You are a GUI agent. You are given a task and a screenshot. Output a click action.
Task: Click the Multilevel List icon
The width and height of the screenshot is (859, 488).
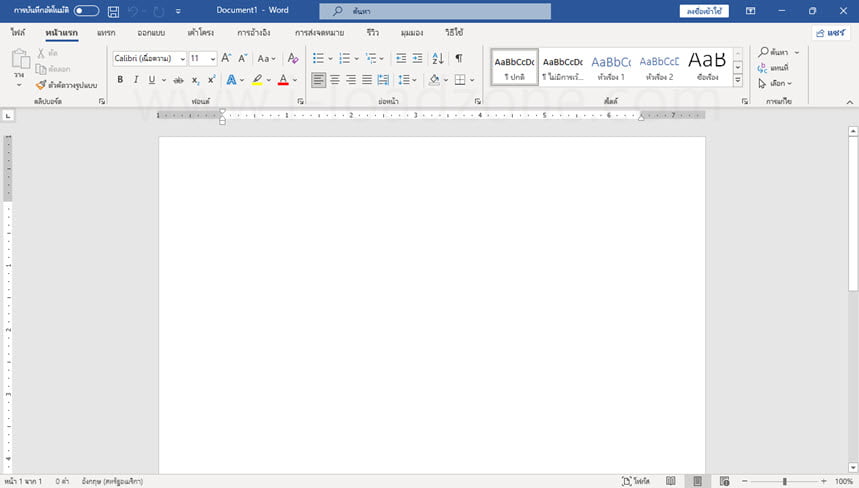pos(371,58)
